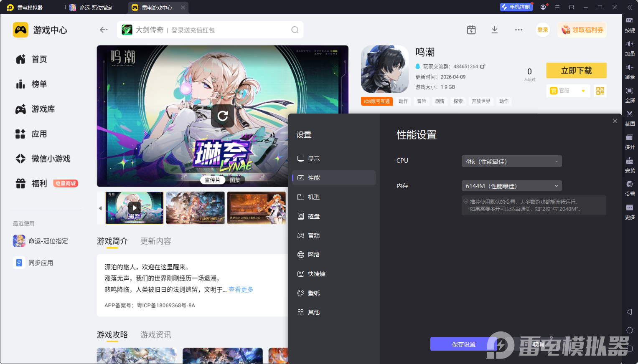The width and height of the screenshot is (638, 364).
Task: Open the 更多 sidebar options
Action: click(x=630, y=211)
